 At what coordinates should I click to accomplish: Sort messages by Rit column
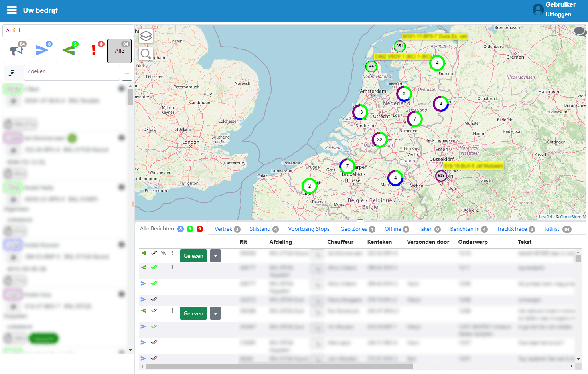243,242
